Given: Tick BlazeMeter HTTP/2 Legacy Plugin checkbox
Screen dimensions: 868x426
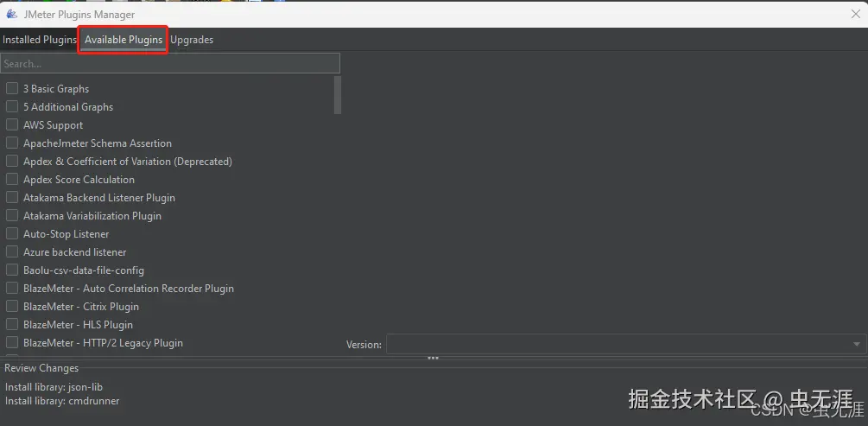Looking at the screenshot, I should [x=12, y=343].
